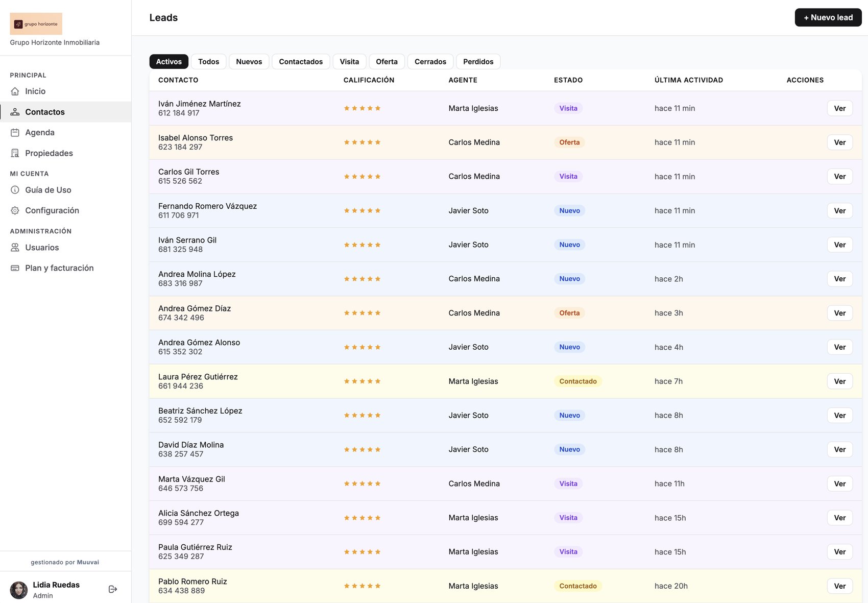Open the Perdidos tab
The height and width of the screenshot is (603, 868).
pyautogui.click(x=478, y=62)
